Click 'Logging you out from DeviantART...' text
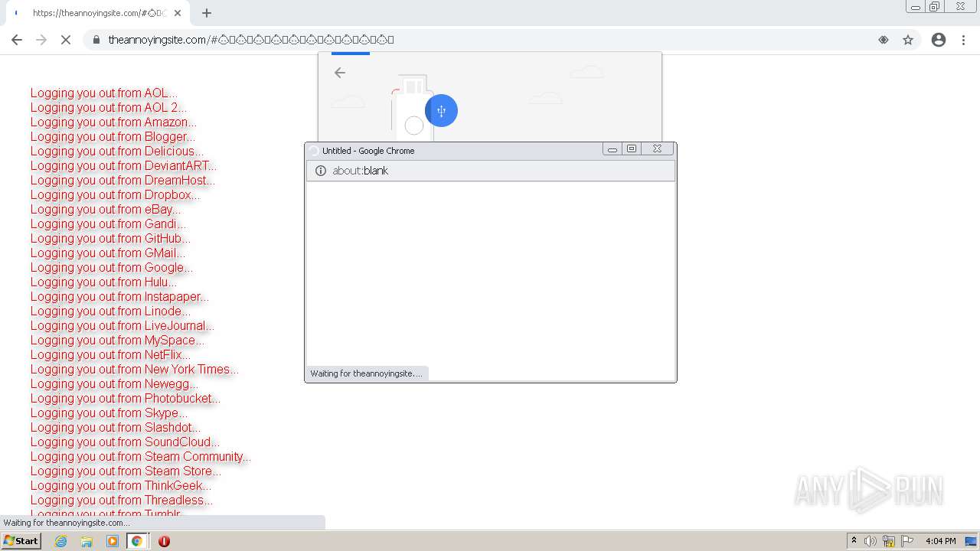This screenshot has width=980, height=551. pyautogui.click(x=123, y=166)
